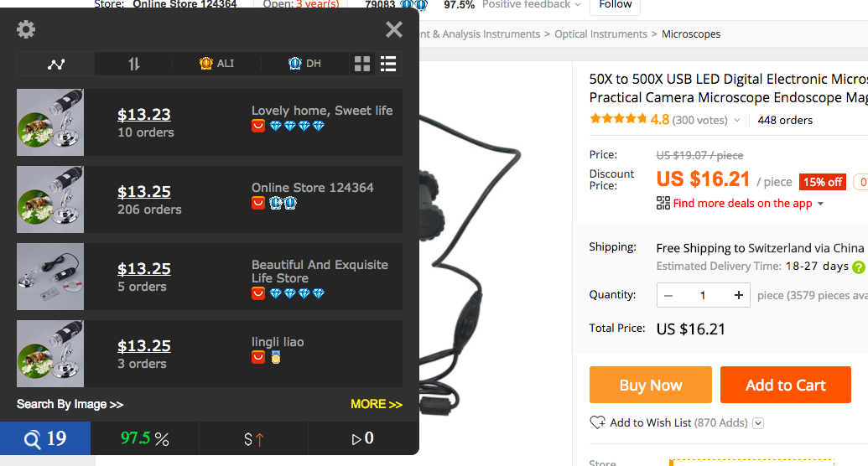Switch to grid view layout
The height and width of the screenshot is (466, 868).
(x=362, y=64)
